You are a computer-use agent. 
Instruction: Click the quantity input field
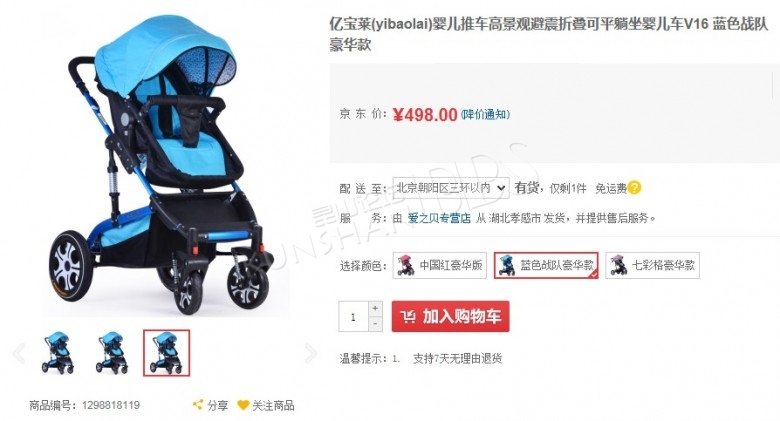point(353,316)
